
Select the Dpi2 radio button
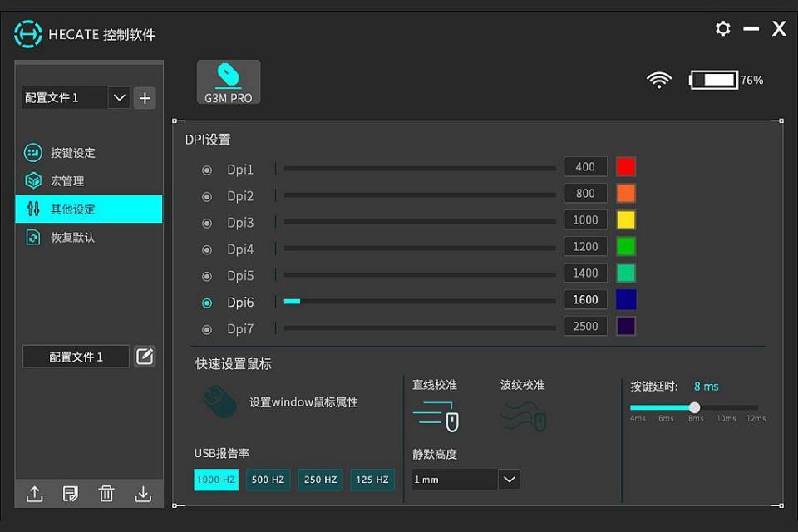[207, 196]
